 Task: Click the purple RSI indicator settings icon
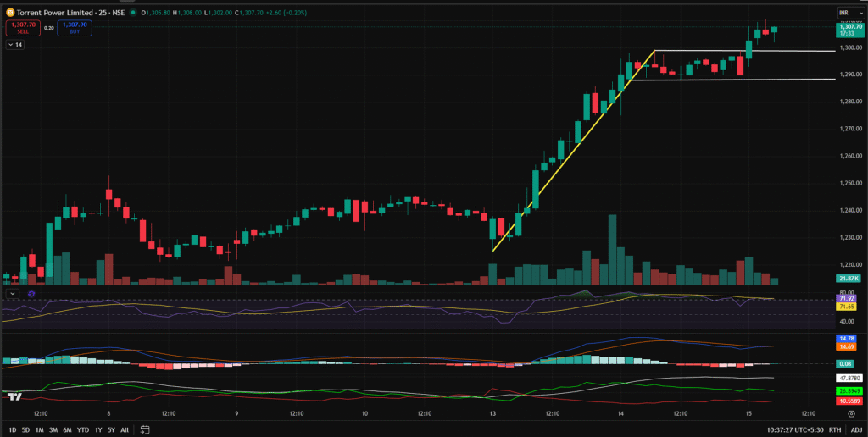tap(31, 293)
